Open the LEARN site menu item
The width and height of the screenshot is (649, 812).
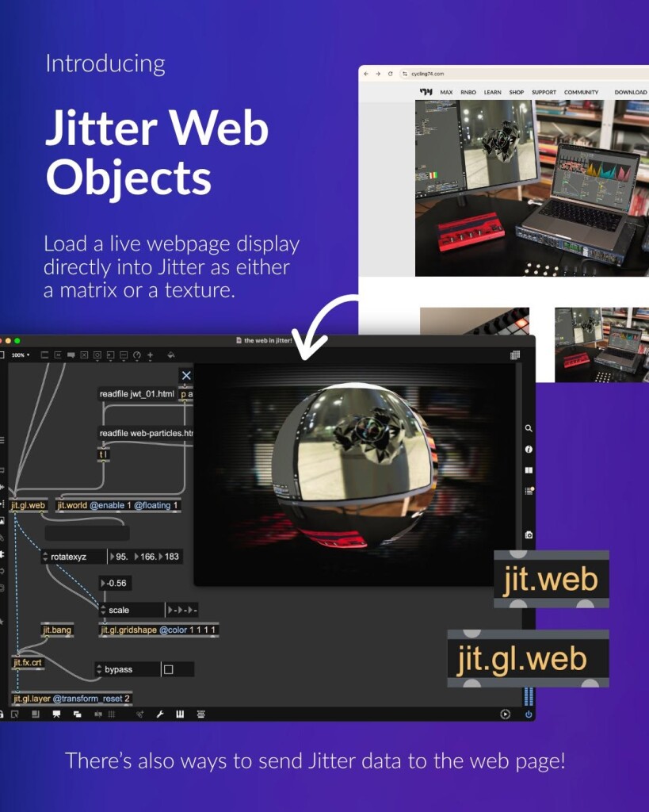click(493, 92)
